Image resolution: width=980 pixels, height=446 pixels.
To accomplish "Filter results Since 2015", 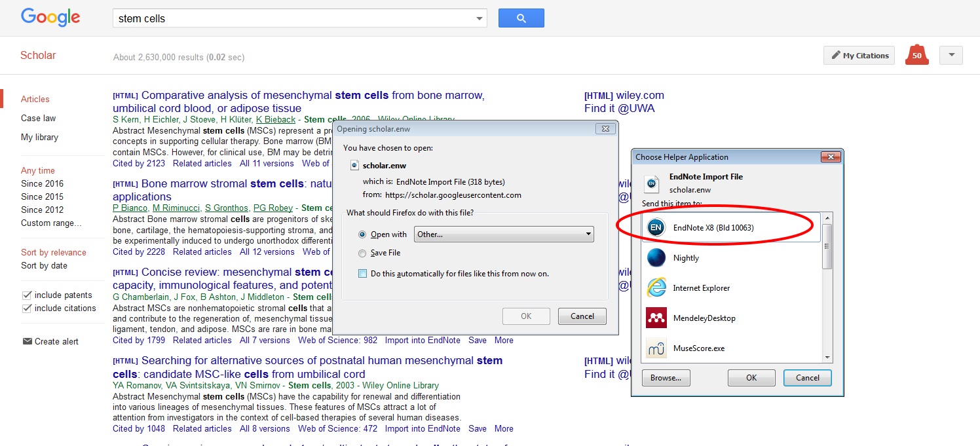I will pos(43,196).
